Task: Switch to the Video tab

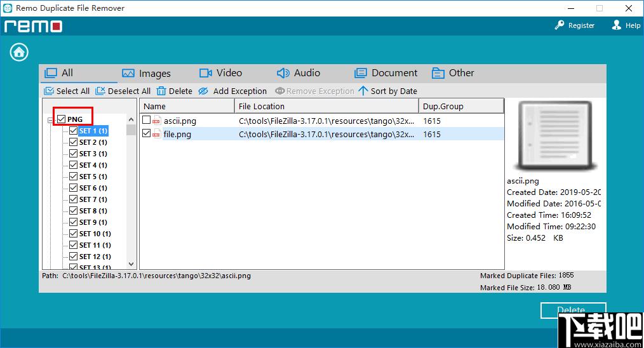Action: 220,73
